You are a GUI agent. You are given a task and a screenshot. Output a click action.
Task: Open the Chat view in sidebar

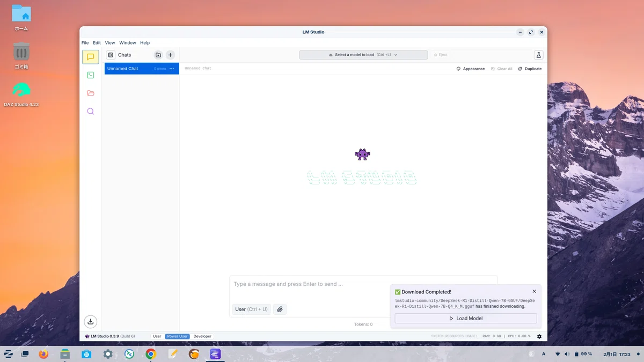click(90, 57)
